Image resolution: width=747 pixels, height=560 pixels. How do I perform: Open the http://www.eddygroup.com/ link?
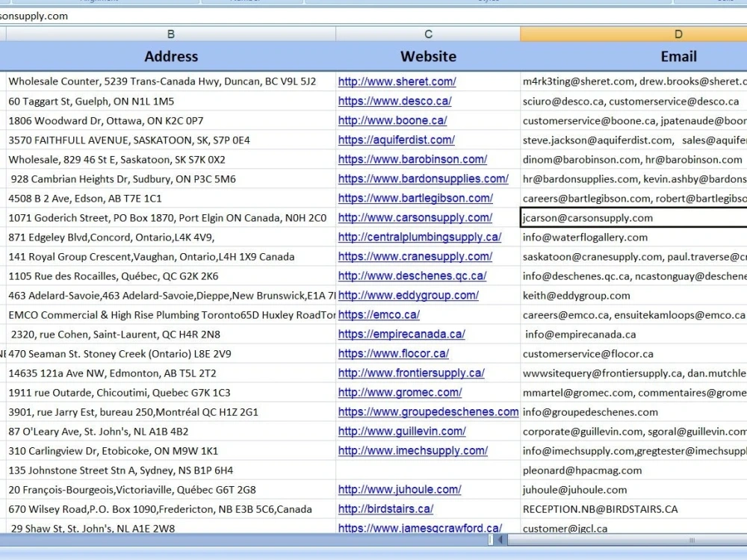tap(409, 295)
